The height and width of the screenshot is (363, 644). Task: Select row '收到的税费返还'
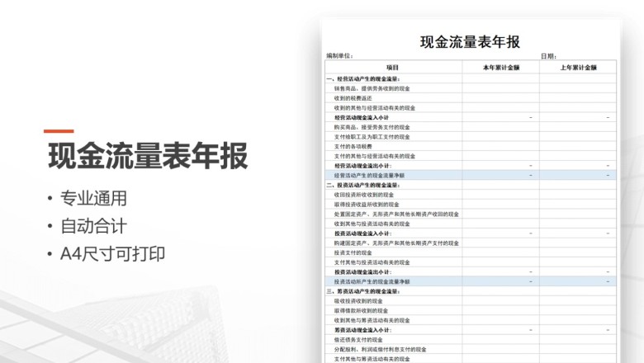(x=471, y=98)
